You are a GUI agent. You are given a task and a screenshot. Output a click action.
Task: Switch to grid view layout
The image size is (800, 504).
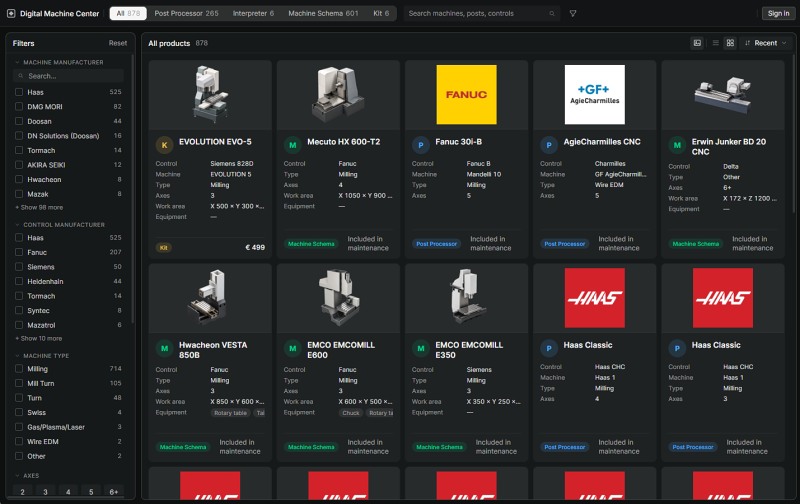tap(730, 43)
